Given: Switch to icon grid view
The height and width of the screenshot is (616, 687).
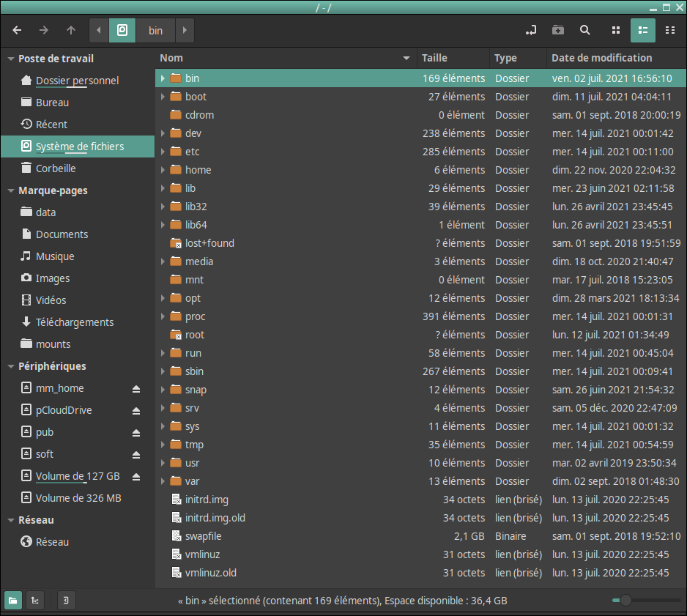Looking at the screenshot, I should click(616, 30).
